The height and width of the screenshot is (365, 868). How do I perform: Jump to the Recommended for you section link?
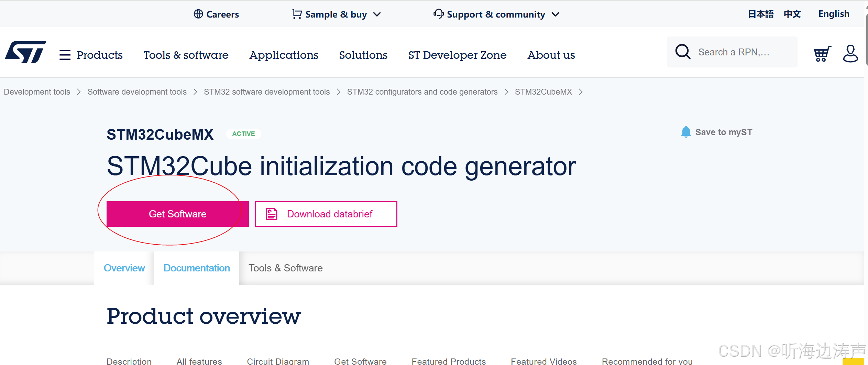click(x=647, y=361)
